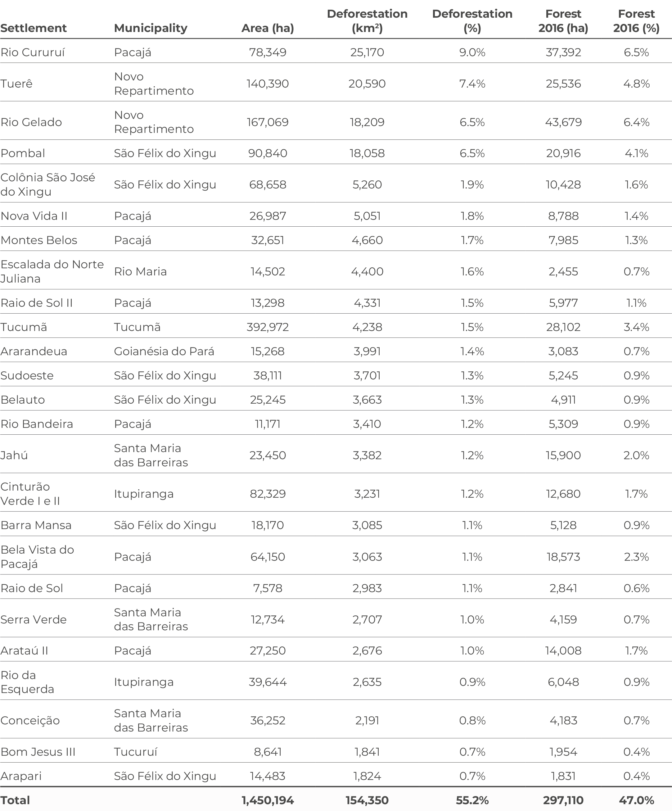Select Cinturão Verde I e II cell
The height and width of the screenshot is (811, 672).
tap(30, 494)
